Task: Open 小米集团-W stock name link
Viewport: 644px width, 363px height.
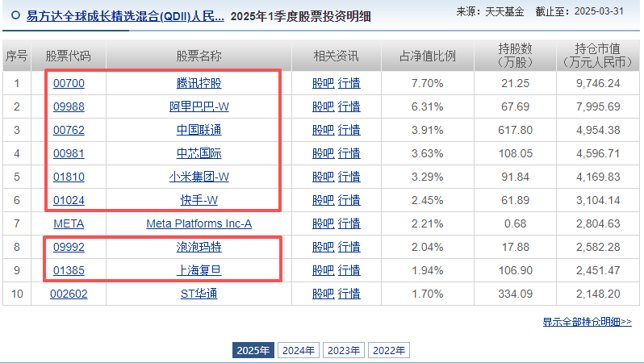Action: (199, 177)
